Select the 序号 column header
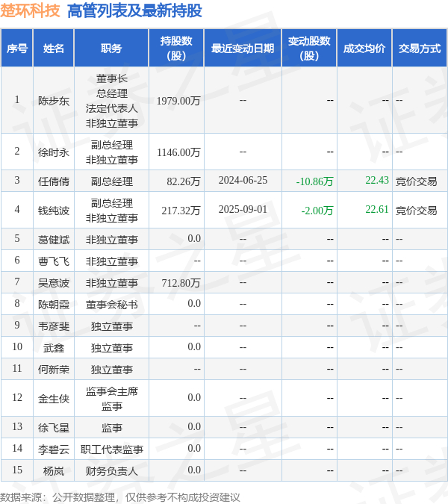 click(x=17, y=49)
